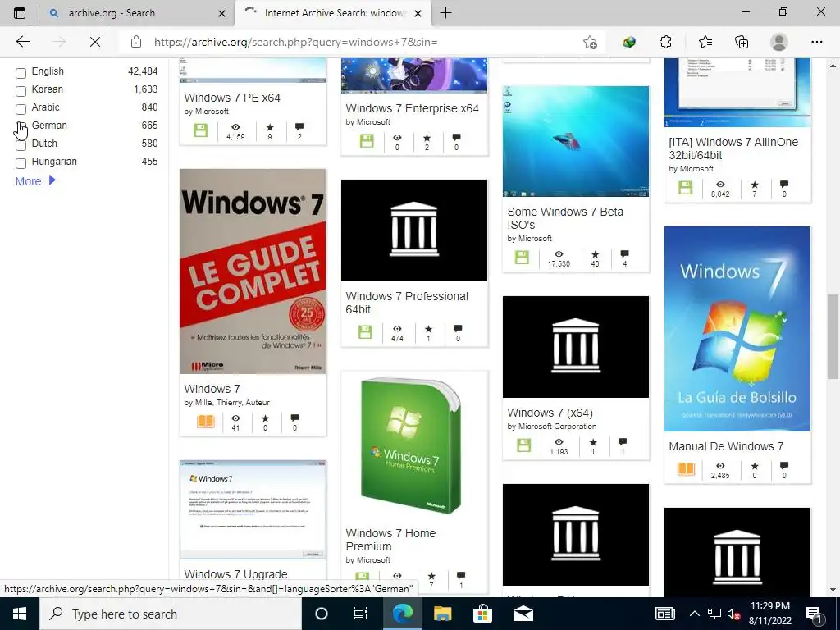This screenshot has height=630, width=840.
Task: Click the book icon on Manual De Windows 7
Action: click(687, 468)
